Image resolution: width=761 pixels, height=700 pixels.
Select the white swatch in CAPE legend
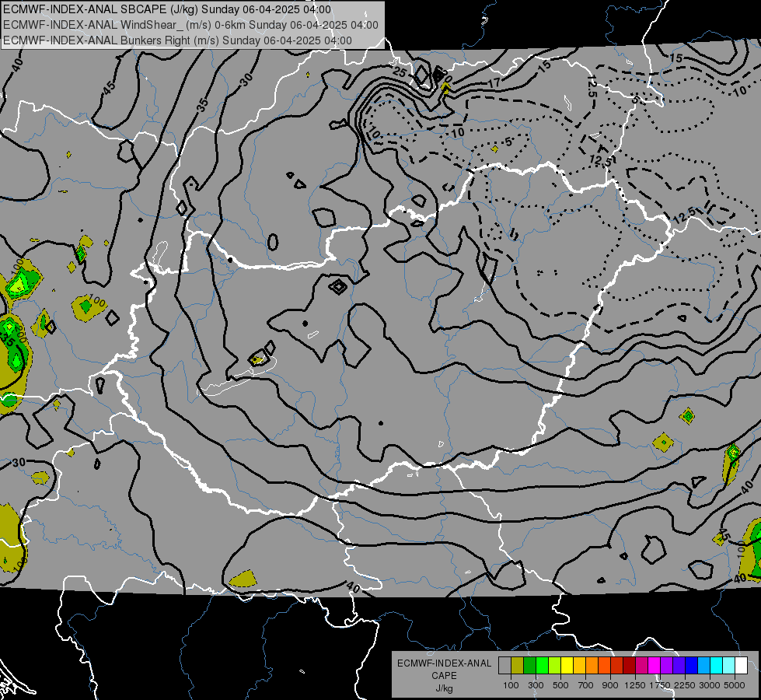[x=742, y=666]
